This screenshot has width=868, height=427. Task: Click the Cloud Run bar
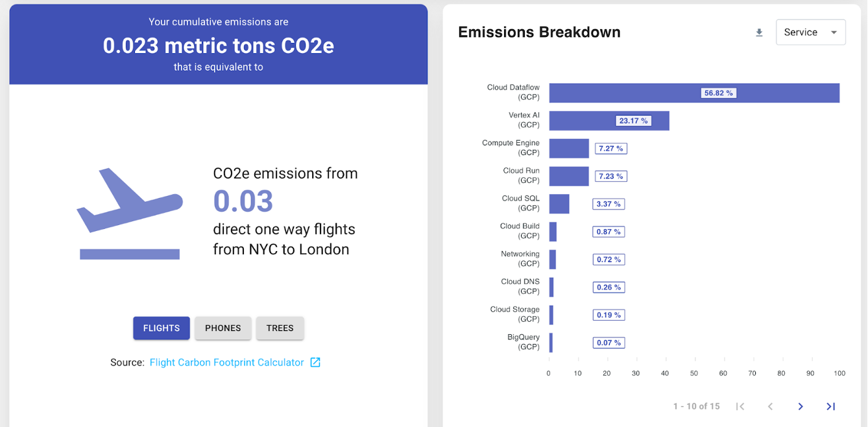tap(569, 176)
